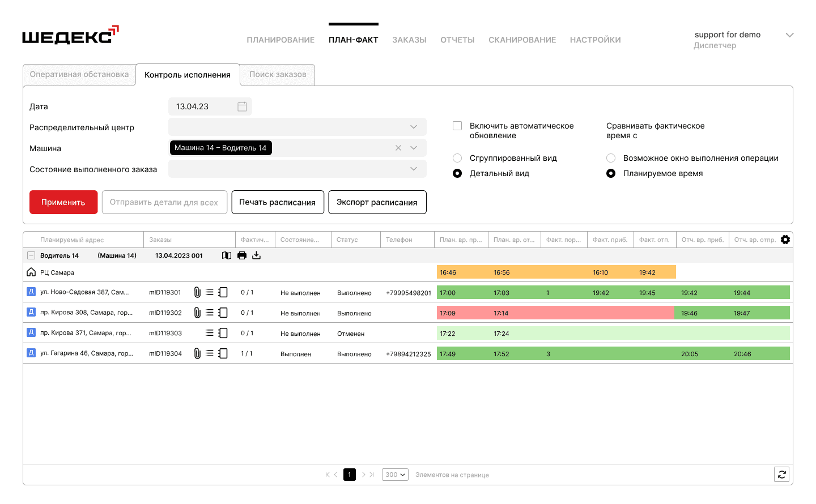Open the calendar icon in Дата field
Image resolution: width=816 pixels, height=504 pixels.
pos(242,106)
